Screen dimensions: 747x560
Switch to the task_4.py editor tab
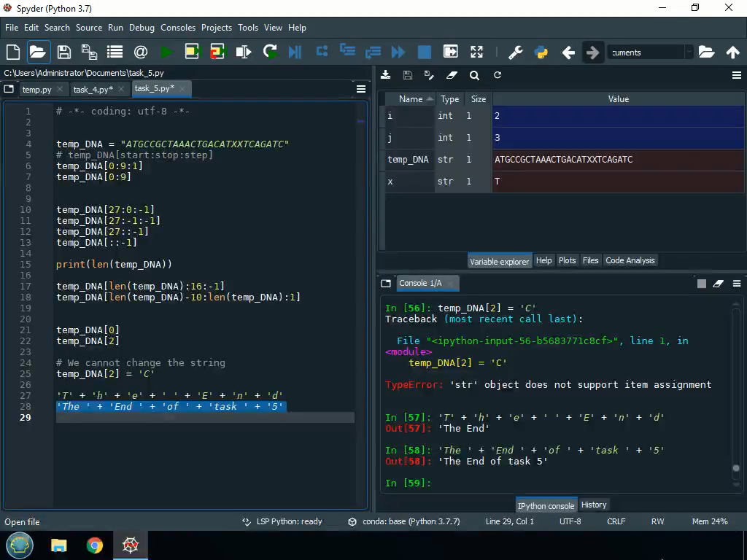92,90
